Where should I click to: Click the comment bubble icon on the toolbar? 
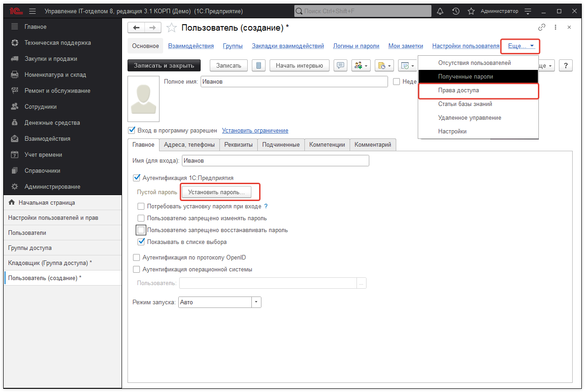pos(340,65)
